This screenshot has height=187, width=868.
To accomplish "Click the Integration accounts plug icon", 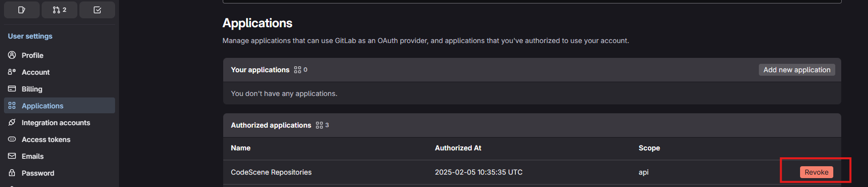I will pyautogui.click(x=12, y=122).
